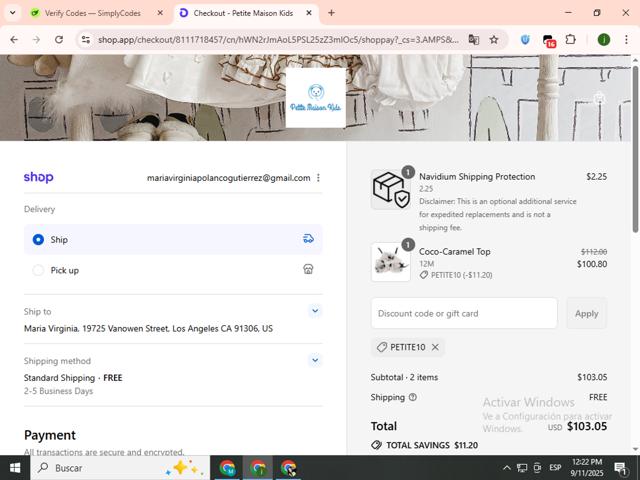Click the network tray icon
Image resolution: width=640 pixels, height=480 pixels.
coord(522,468)
